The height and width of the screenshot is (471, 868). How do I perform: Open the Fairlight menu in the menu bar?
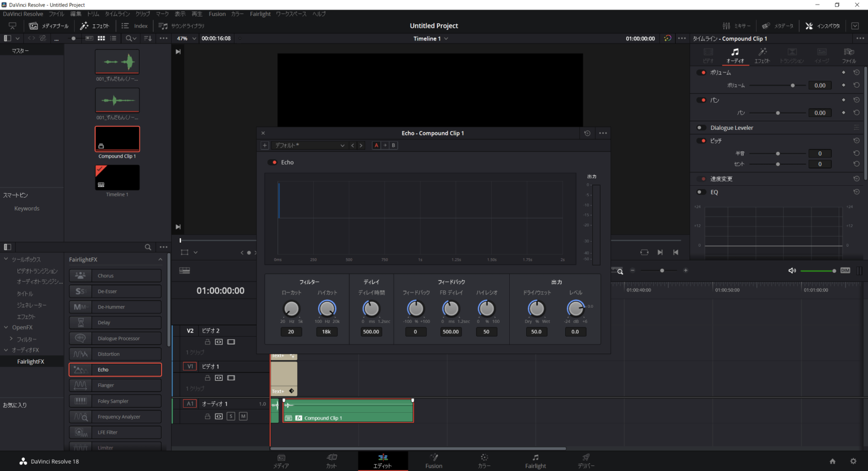click(260, 14)
